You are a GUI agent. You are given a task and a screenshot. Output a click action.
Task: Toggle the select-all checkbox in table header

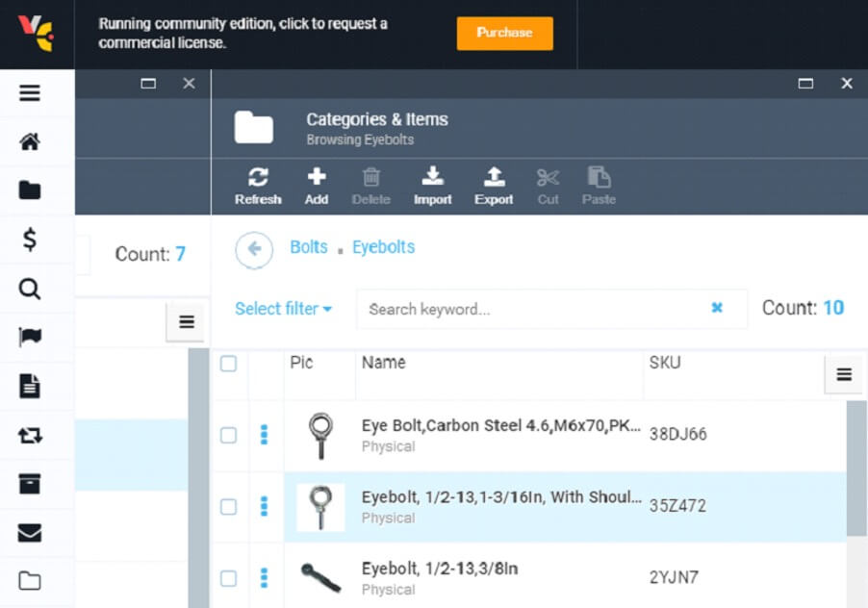(228, 364)
